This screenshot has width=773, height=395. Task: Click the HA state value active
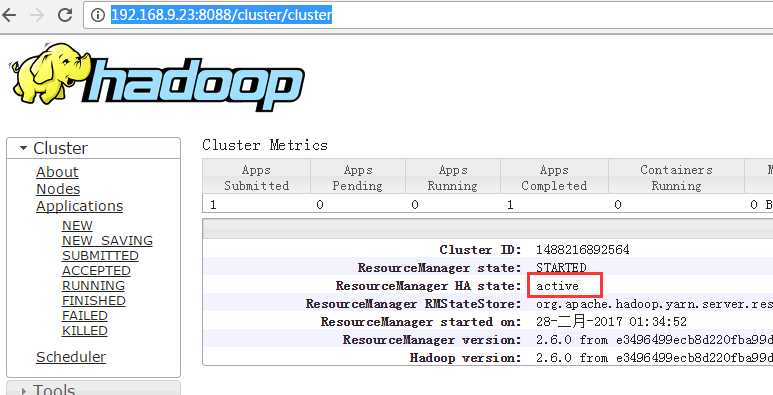pyautogui.click(x=557, y=286)
